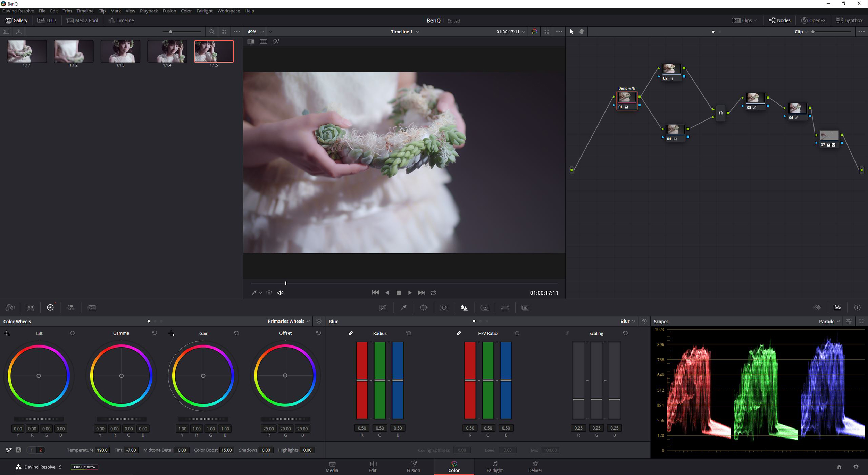
Task: Click the auto color magic wand icon
Action: [276, 42]
